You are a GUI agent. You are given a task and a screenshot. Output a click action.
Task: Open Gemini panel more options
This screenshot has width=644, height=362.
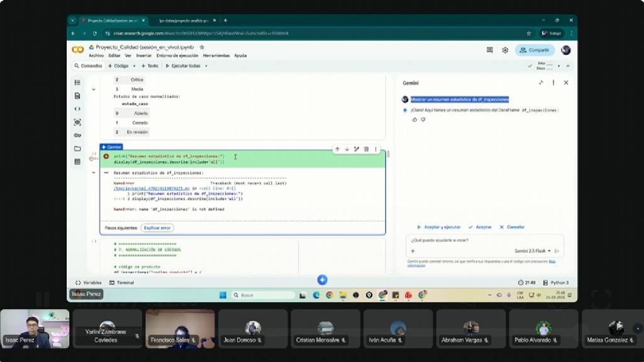[553, 82]
